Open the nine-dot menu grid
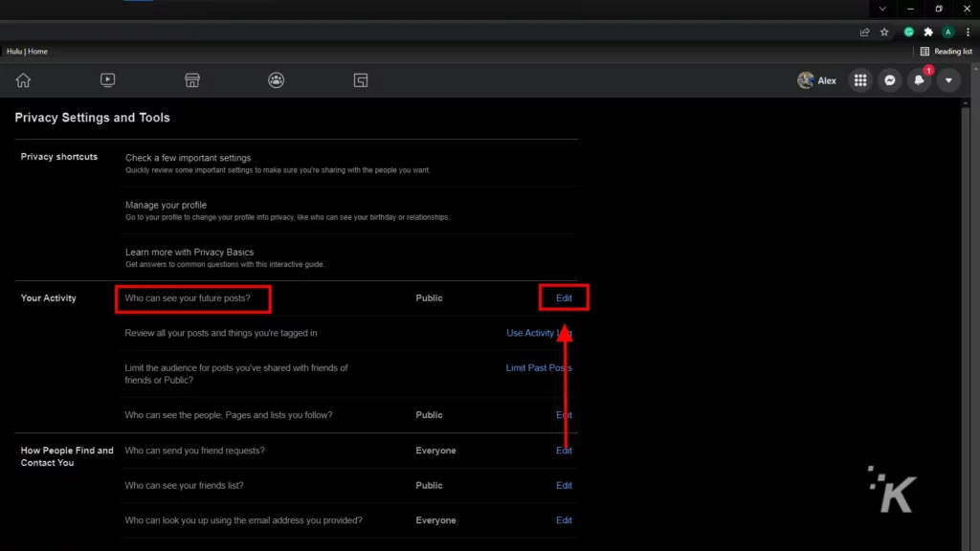The image size is (980, 551). [860, 80]
